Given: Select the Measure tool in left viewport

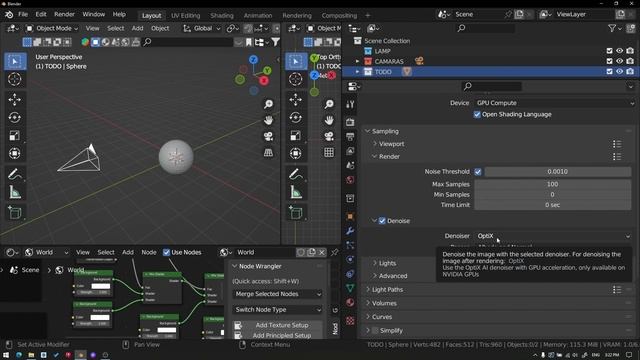Looking at the screenshot, I should point(15,192).
